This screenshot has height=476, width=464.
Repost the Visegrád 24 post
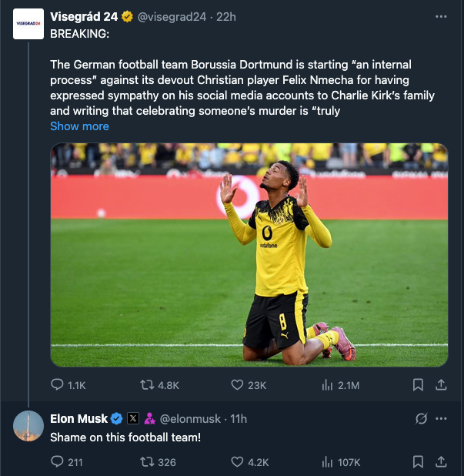point(146,384)
